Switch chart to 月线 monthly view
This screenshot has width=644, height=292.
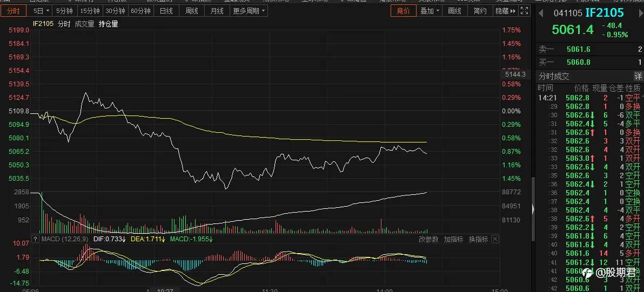click(217, 11)
